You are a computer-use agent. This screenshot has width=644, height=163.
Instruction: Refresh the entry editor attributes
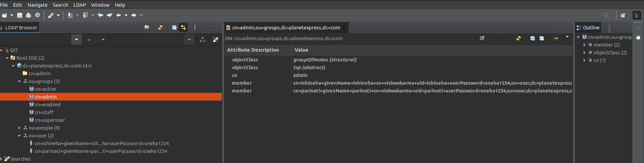click(519, 38)
